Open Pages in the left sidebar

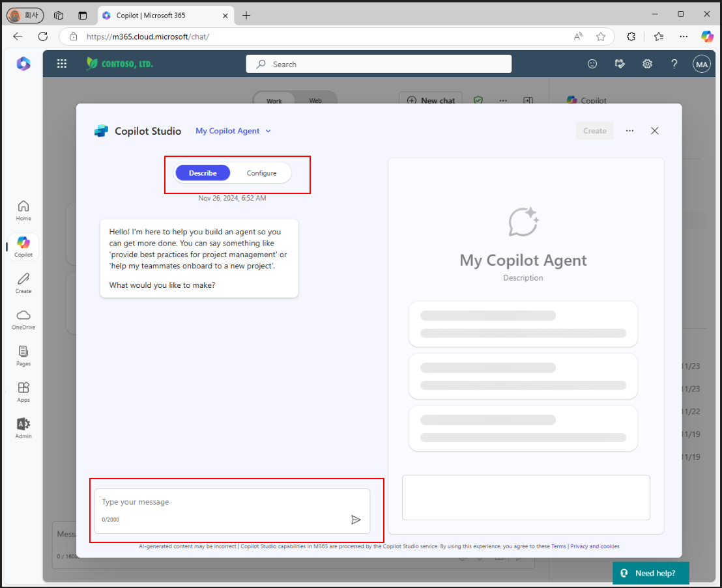(23, 356)
